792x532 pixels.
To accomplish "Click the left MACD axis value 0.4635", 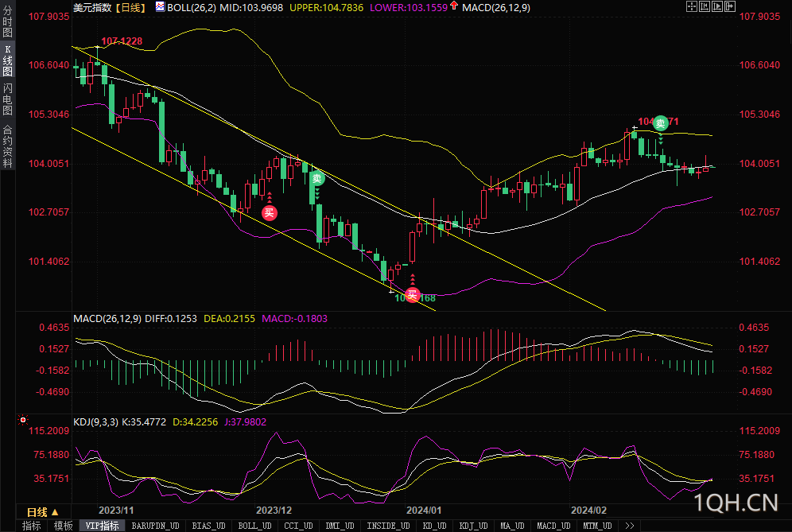I will [x=54, y=328].
